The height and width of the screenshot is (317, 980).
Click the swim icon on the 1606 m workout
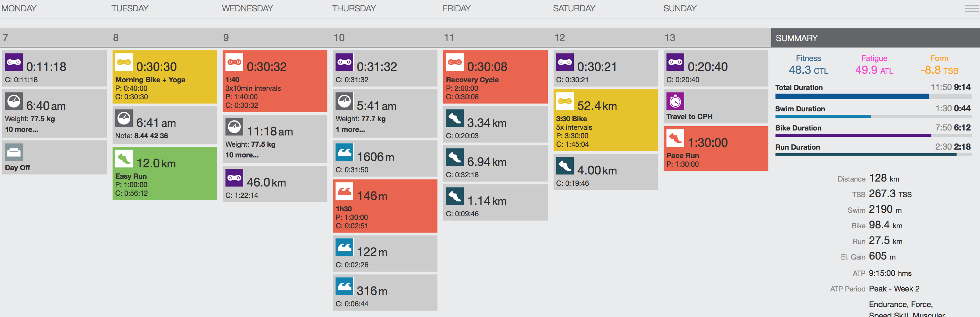pyautogui.click(x=344, y=152)
